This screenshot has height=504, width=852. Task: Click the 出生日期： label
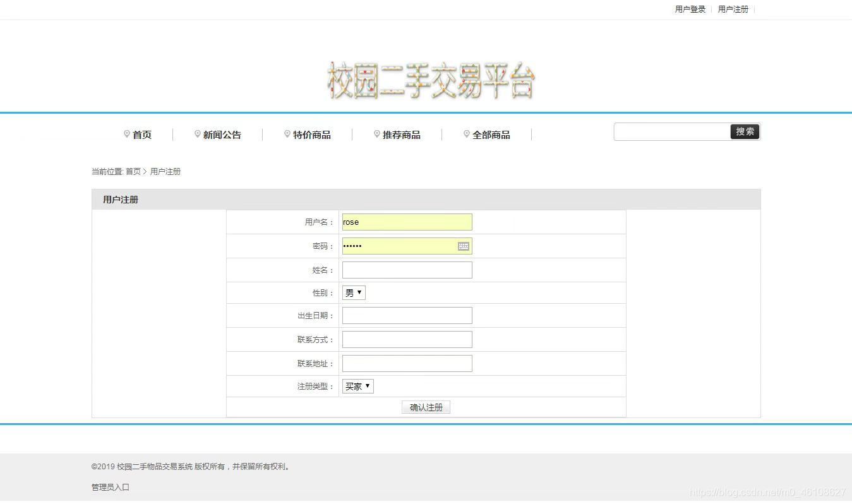(x=316, y=316)
